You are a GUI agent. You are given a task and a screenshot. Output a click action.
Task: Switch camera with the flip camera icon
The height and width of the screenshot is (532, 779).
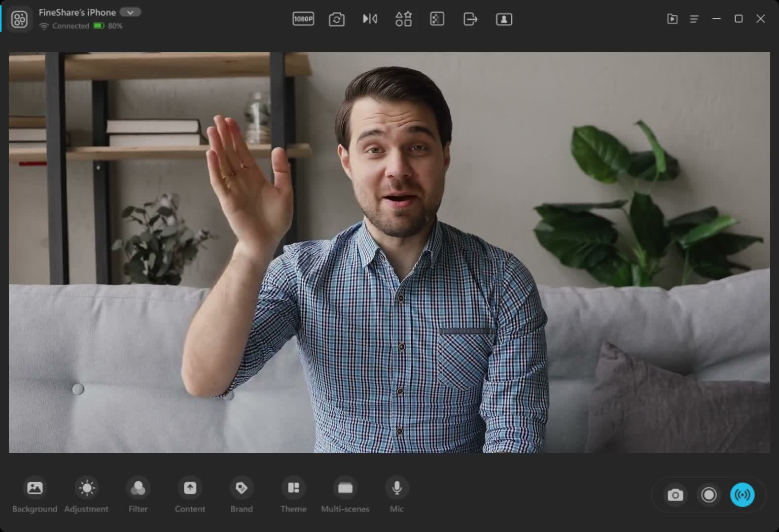pos(337,19)
